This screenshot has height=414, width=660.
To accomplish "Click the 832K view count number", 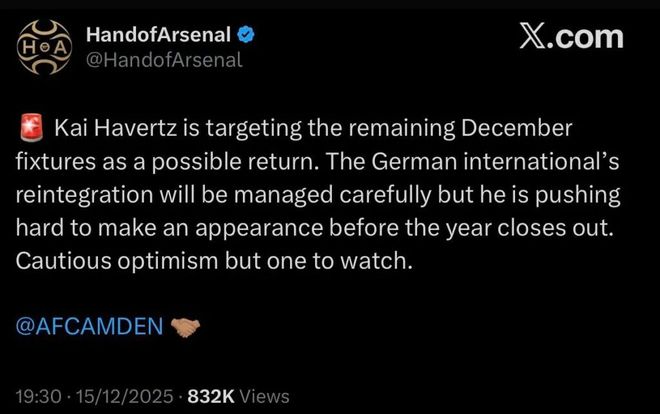I will [203, 396].
